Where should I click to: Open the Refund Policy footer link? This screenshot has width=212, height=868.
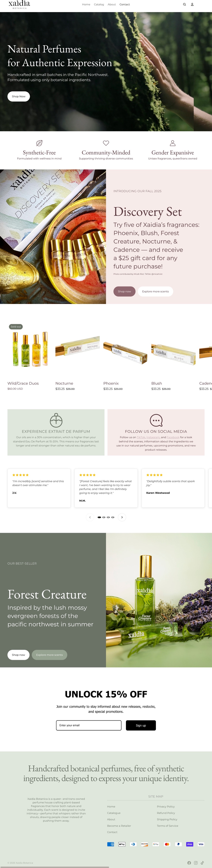point(166,813)
